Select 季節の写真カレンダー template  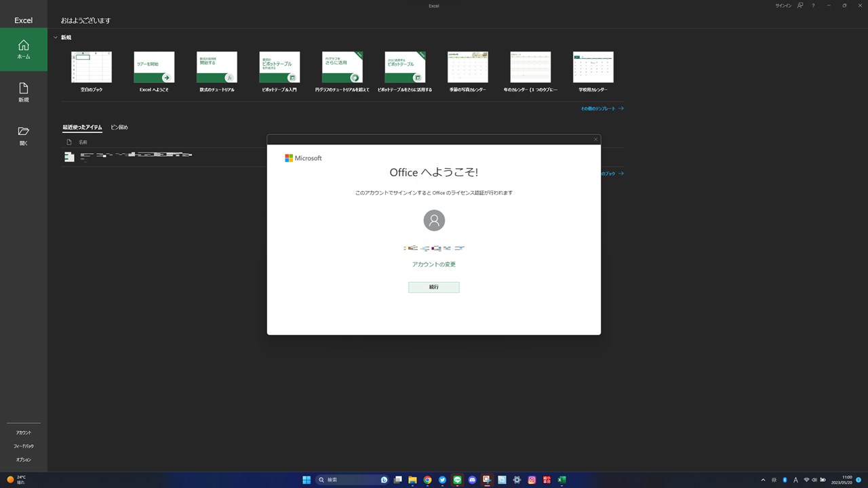click(x=468, y=72)
